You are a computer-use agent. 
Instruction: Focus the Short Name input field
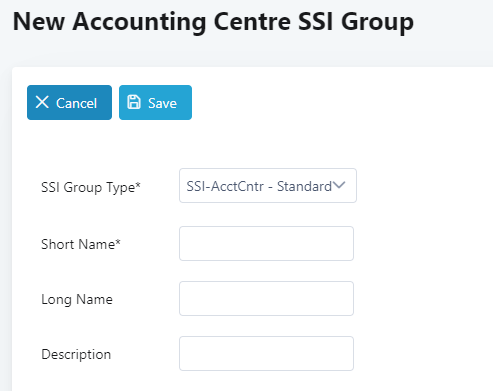pos(266,243)
